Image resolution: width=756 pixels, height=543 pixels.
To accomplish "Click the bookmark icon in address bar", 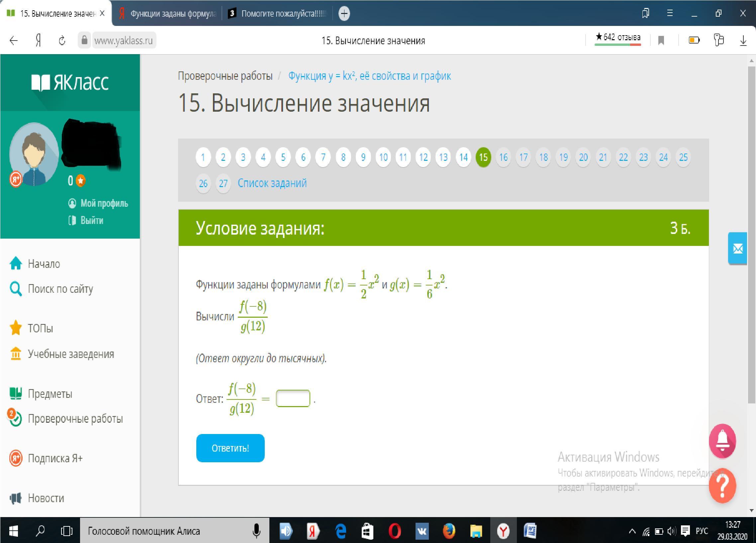I will pos(661,41).
